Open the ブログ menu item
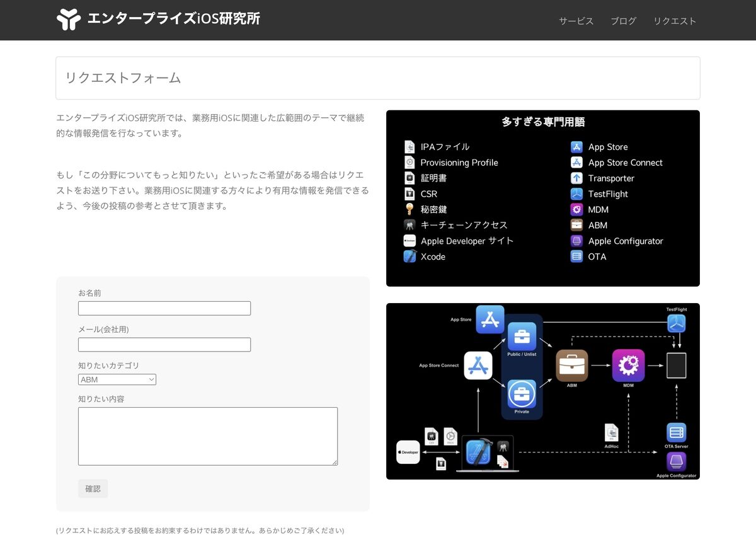The height and width of the screenshot is (547, 756). [x=623, y=21]
